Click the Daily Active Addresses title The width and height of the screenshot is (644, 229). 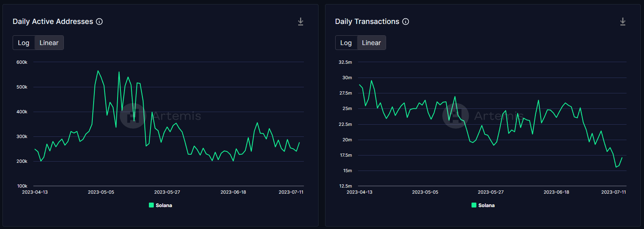(x=53, y=22)
